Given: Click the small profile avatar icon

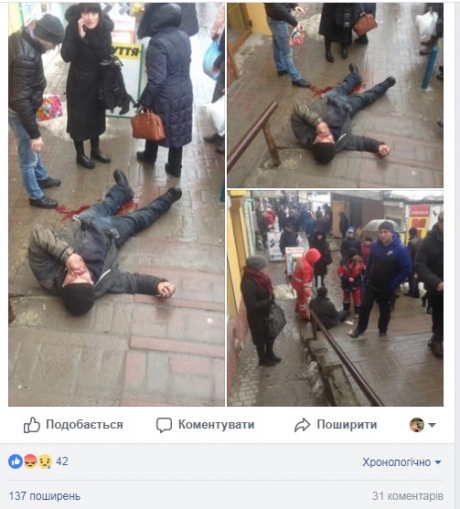Looking at the screenshot, I should coord(417,425).
